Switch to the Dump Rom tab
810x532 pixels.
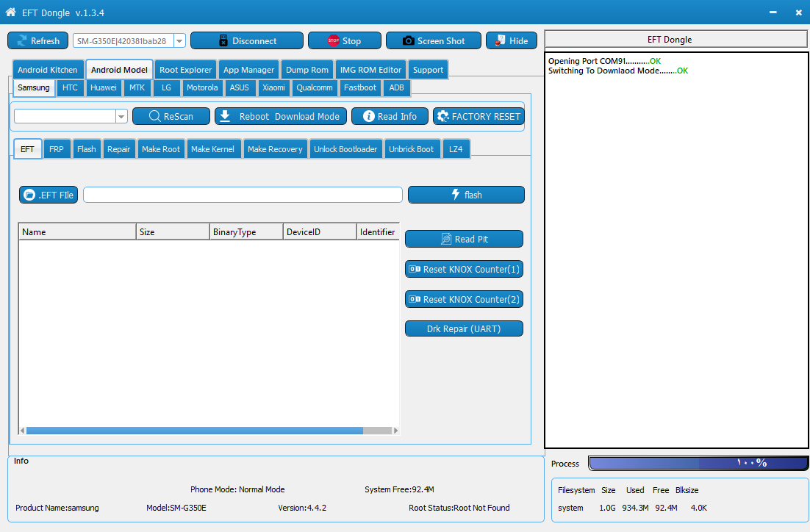(x=307, y=70)
